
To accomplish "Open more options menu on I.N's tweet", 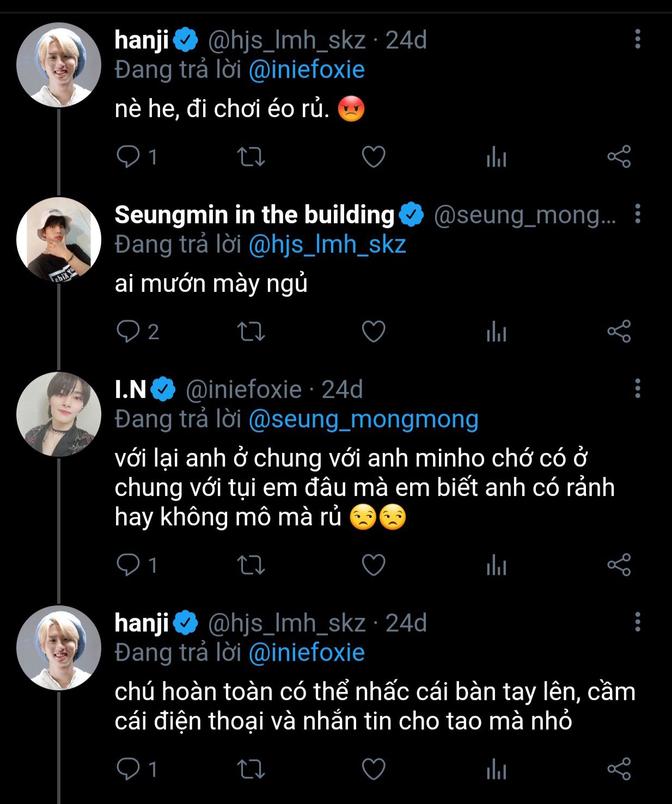I will (x=638, y=389).
